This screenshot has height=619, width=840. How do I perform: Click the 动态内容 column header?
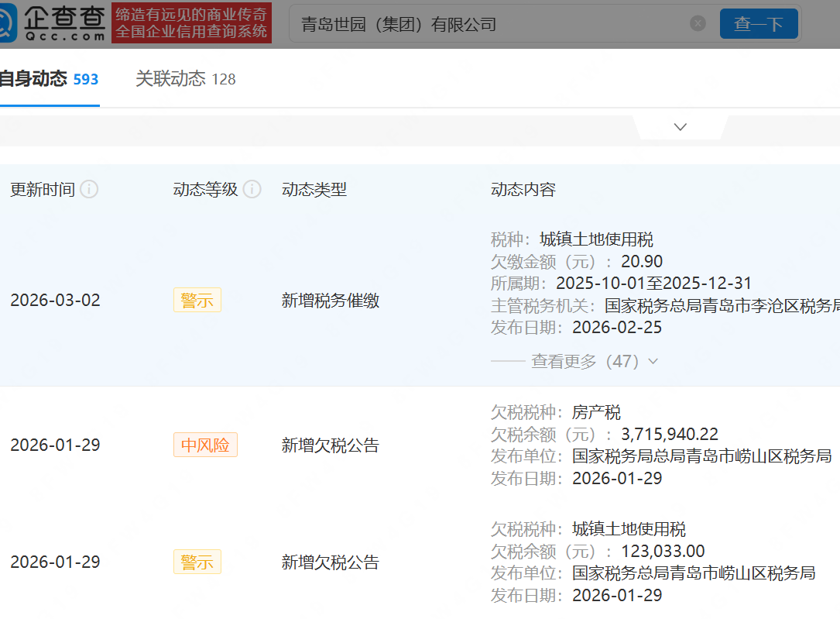pos(523,190)
